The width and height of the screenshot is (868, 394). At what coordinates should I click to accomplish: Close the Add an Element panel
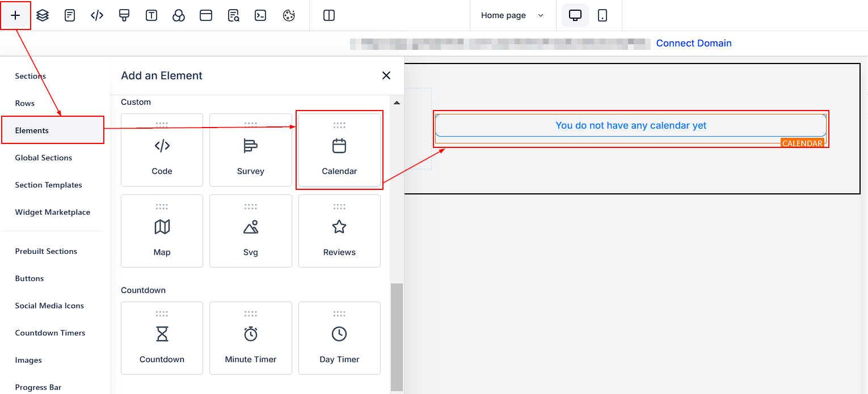386,75
